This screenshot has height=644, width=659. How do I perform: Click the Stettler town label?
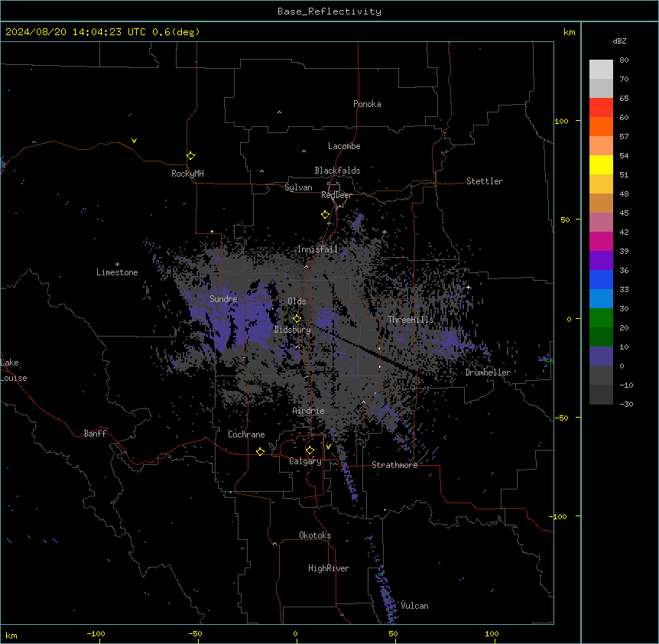485,181
